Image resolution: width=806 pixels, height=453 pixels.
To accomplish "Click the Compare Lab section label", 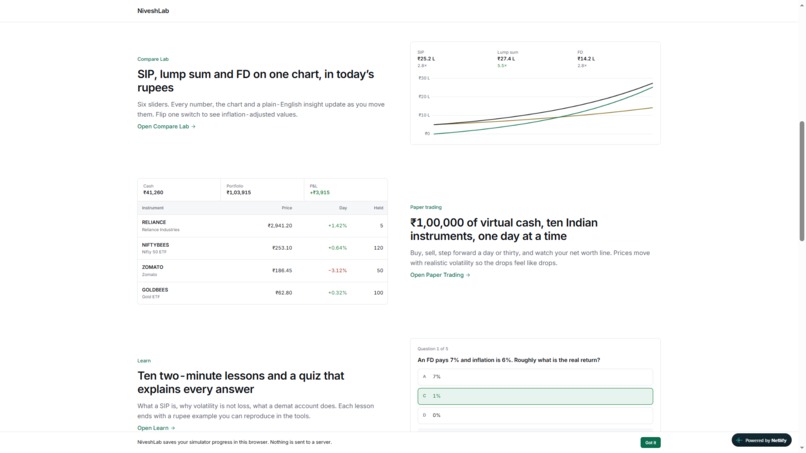I will (x=153, y=59).
